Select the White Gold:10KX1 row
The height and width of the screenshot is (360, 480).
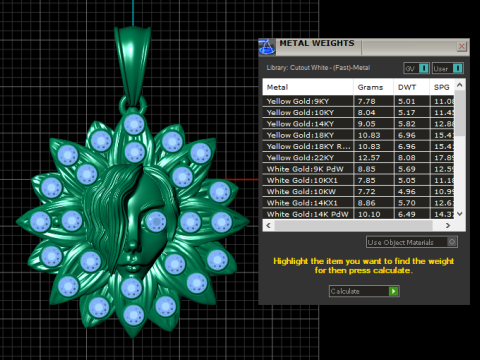coord(358,180)
